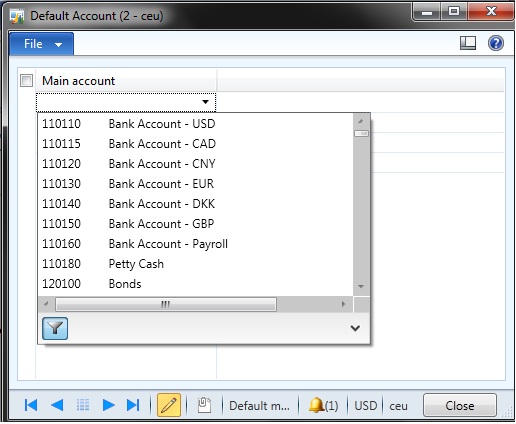Image resolution: width=516 pixels, height=424 pixels.
Task: Go to first record arrow
Action: click(x=31, y=405)
